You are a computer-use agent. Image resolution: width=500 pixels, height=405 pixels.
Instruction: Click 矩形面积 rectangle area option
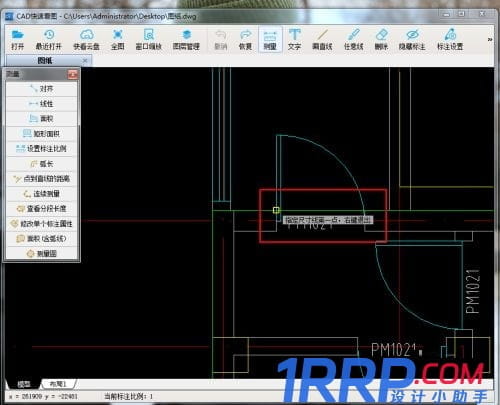pos(42,134)
